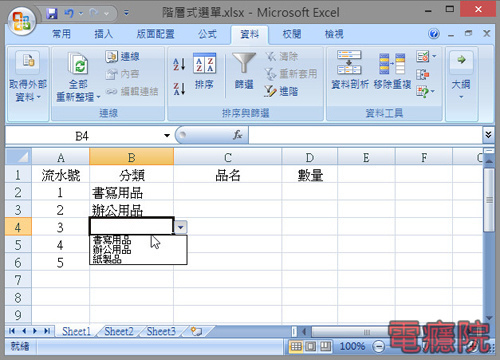Expand data validation dropdown arrow
Image resolution: width=500 pixels, height=360 pixels.
tap(434, 56)
